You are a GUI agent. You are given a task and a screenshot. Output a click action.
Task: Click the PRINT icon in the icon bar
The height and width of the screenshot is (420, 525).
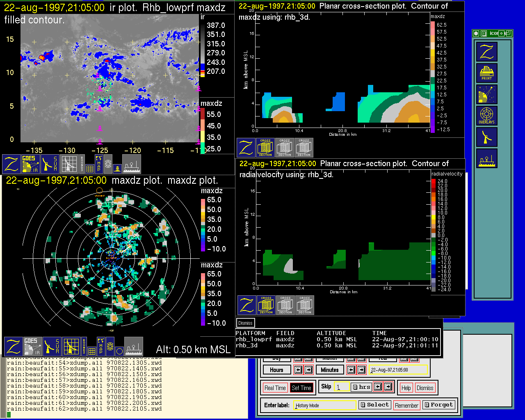486,73
